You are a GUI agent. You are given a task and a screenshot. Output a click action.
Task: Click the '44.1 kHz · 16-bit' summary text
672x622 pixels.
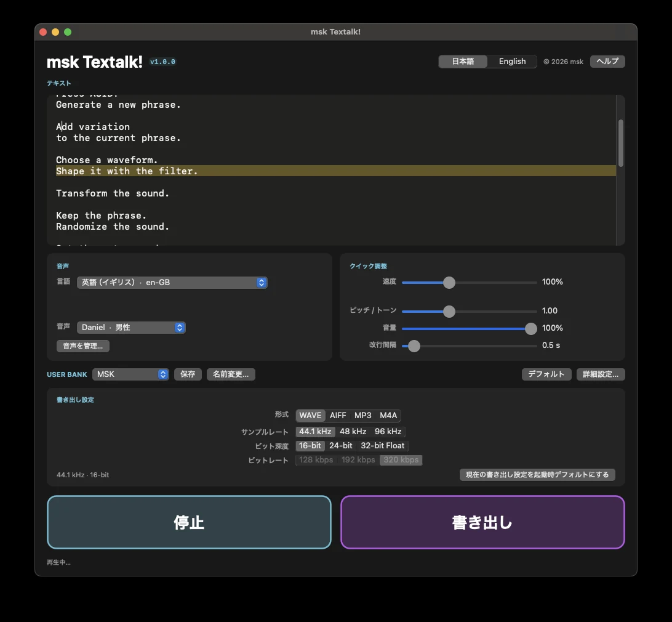[x=82, y=475]
